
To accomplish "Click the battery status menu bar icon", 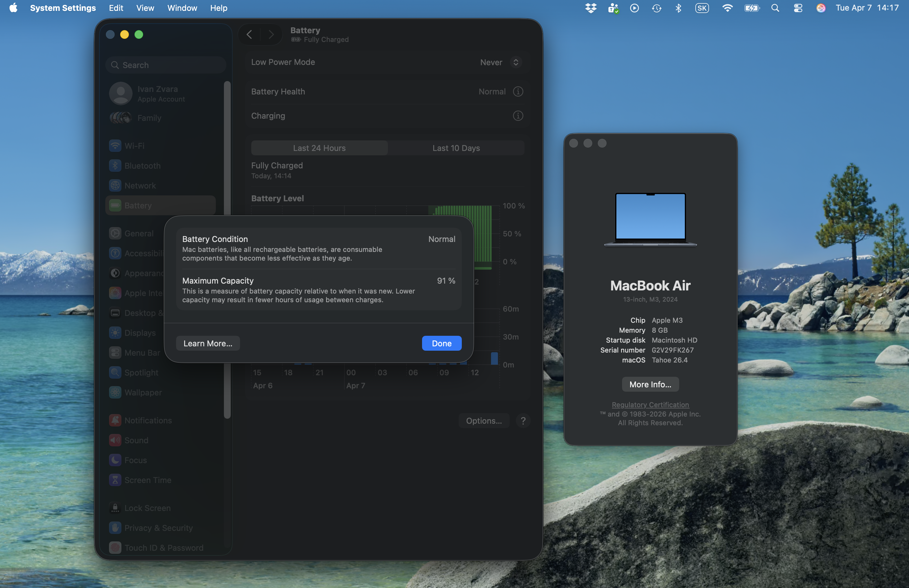I will pos(752,8).
